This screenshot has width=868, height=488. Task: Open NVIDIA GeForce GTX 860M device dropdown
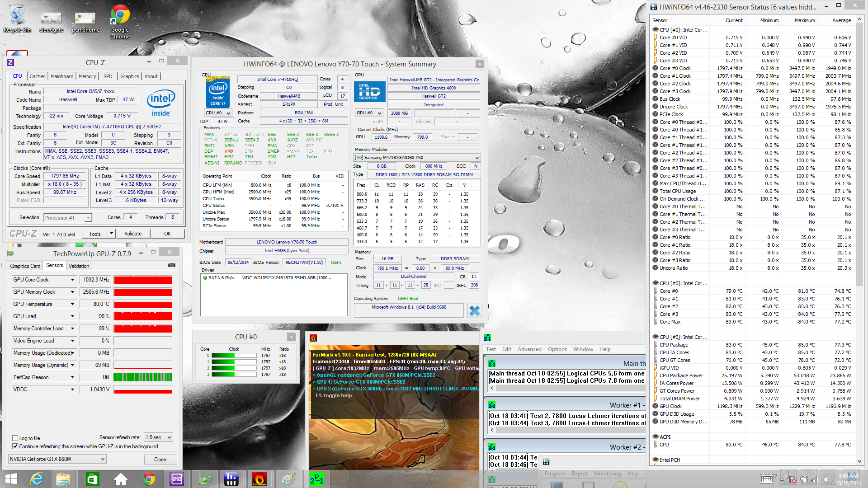point(57,459)
